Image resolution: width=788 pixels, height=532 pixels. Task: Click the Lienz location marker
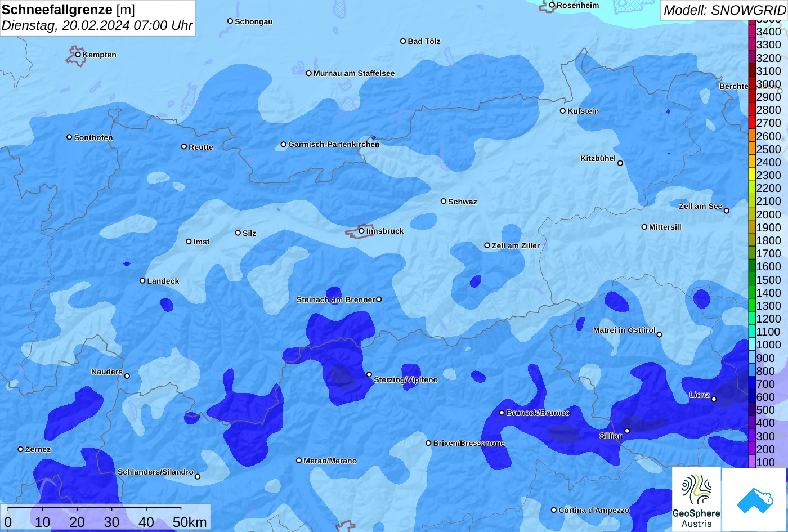pyautogui.click(x=714, y=399)
